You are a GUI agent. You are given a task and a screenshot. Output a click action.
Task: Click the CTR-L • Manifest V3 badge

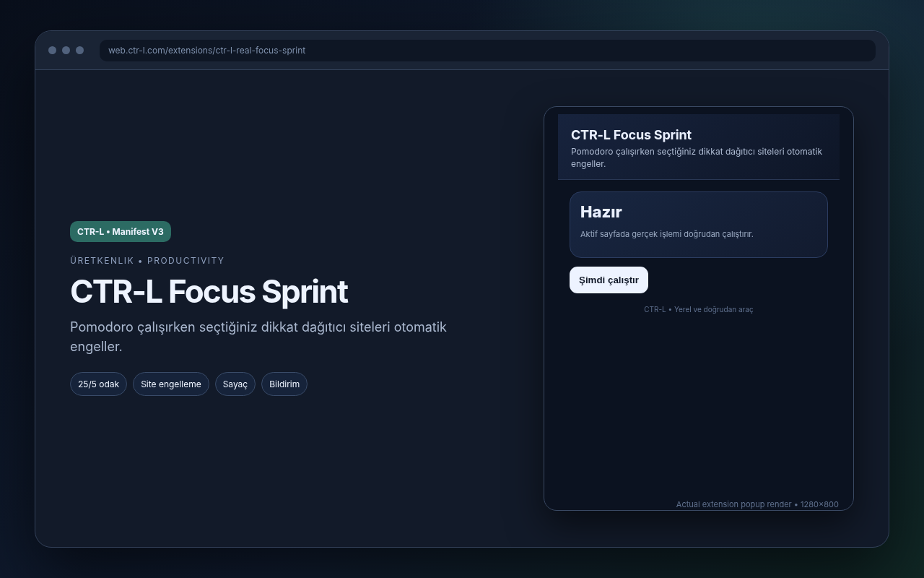pos(121,231)
